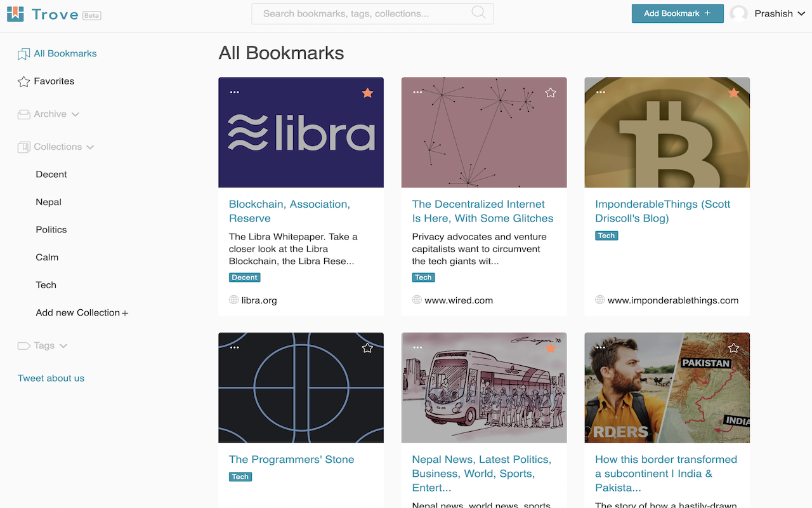Screen dimensions: 812x508
Task: Open the Prashish account dropdown
Action: point(779,13)
